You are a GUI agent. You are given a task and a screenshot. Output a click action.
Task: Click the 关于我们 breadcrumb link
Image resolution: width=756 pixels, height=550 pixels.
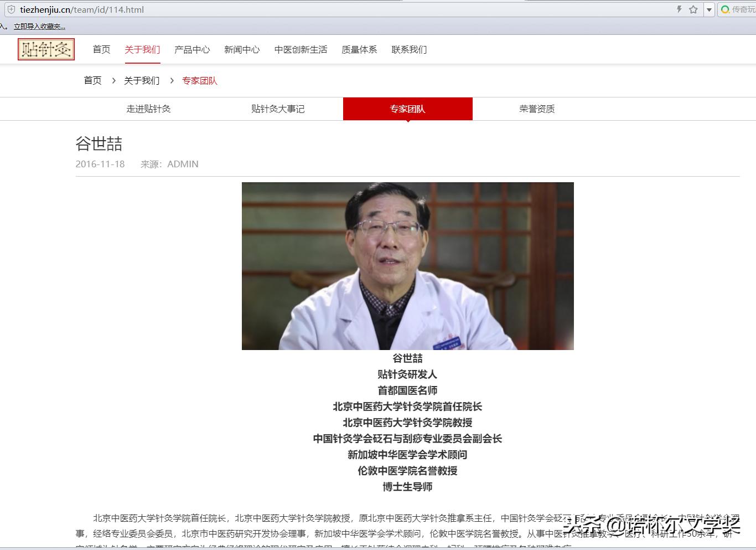(142, 80)
